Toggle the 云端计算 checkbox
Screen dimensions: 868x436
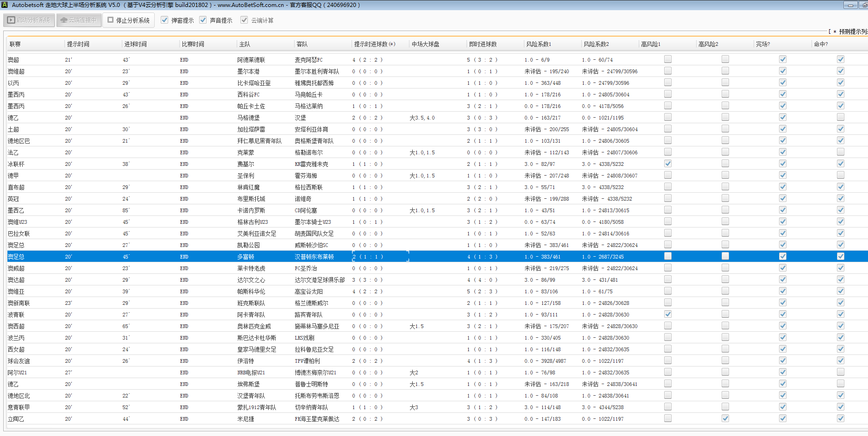pos(244,20)
